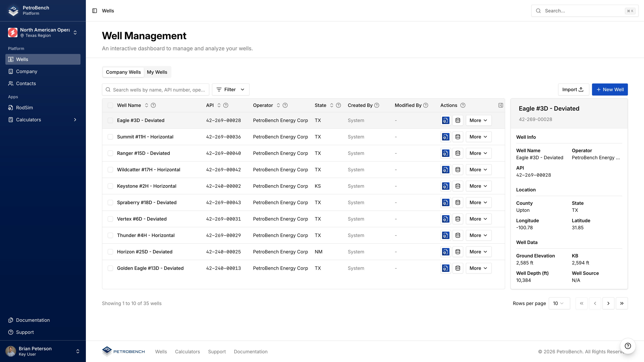Expand More menu for Vertex #6D row
The image size is (644, 362).
click(478, 219)
